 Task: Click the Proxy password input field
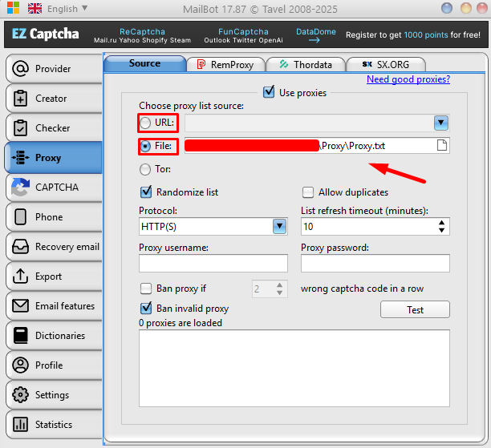point(375,263)
